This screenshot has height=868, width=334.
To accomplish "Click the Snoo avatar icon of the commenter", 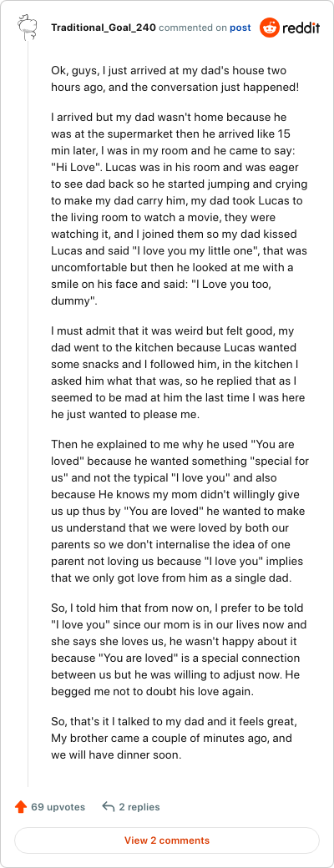I will tap(27, 27).
